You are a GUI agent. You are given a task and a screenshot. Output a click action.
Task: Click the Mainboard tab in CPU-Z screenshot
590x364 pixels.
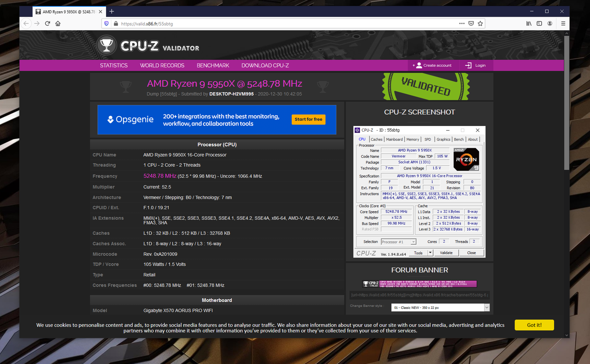pos(394,140)
